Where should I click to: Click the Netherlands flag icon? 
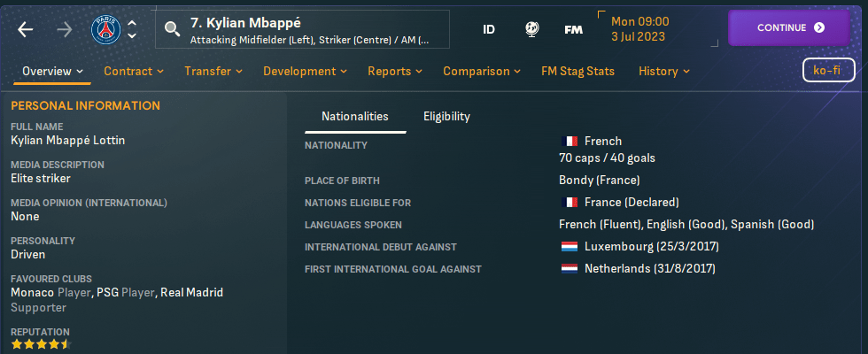(x=570, y=268)
